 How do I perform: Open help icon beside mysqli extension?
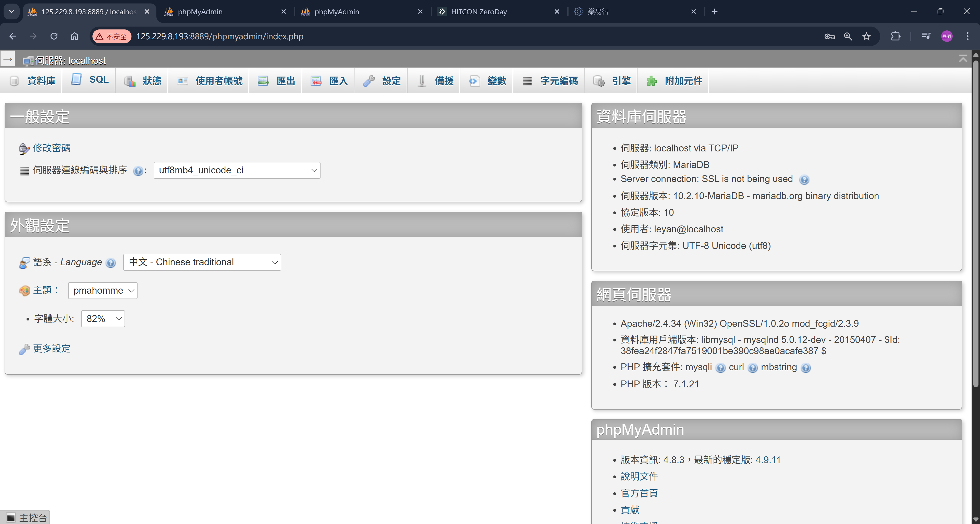[x=720, y=368]
